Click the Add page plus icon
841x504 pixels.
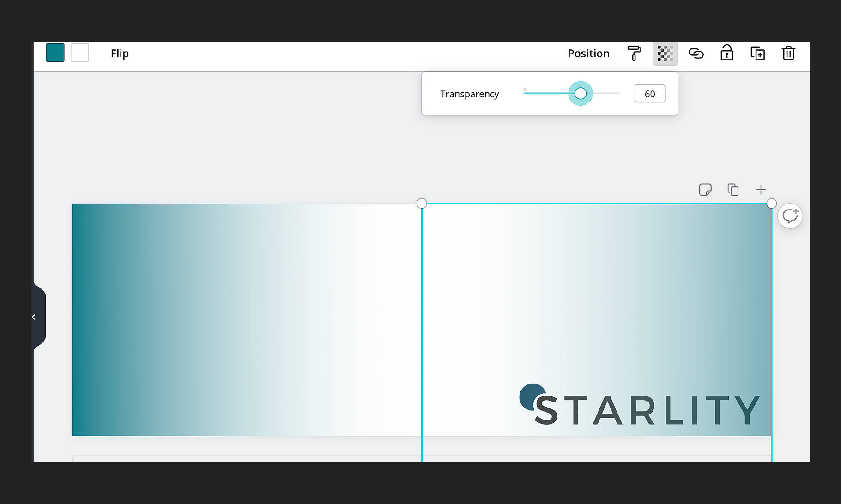(761, 190)
